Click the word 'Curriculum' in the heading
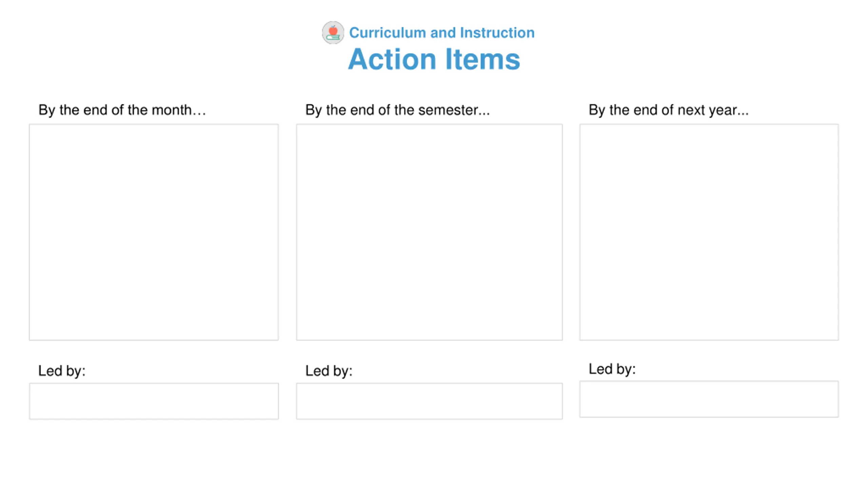The height and width of the screenshot is (488, 868). pyautogui.click(x=388, y=33)
